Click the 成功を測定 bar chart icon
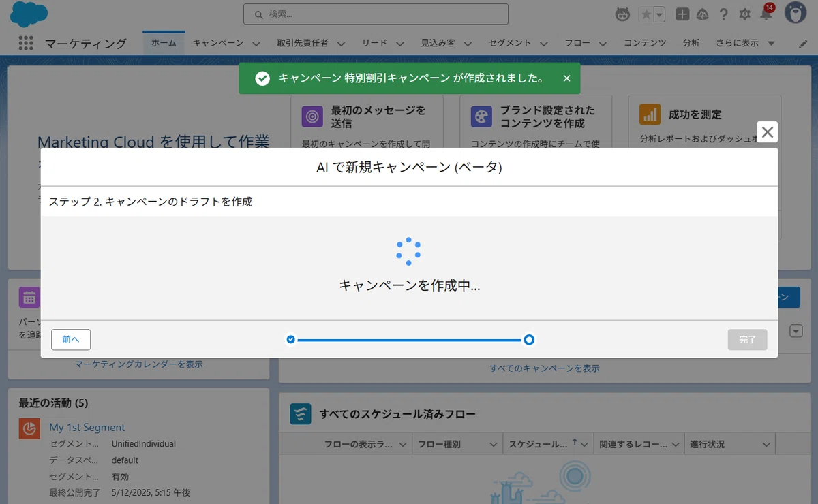The height and width of the screenshot is (504, 818). tap(650, 114)
